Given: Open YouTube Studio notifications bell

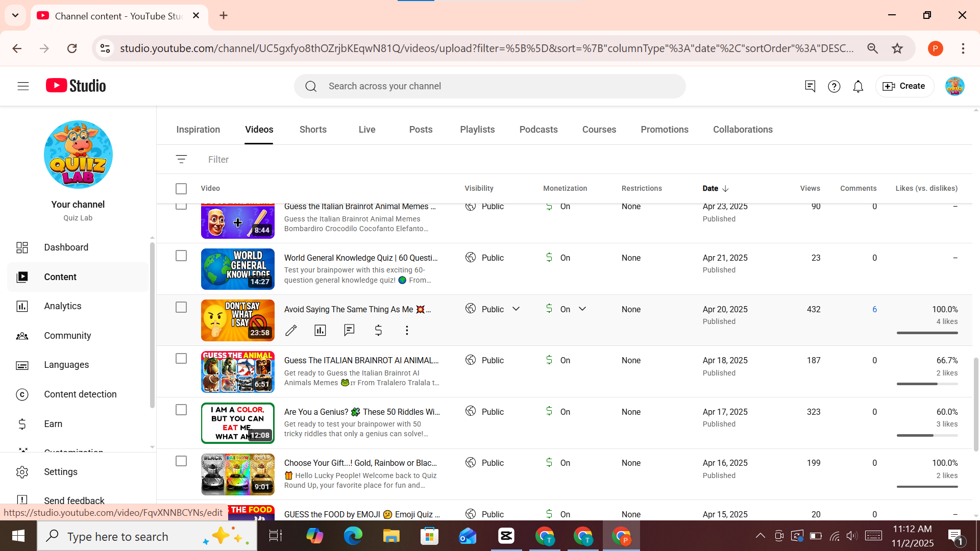Looking at the screenshot, I should tap(858, 86).
